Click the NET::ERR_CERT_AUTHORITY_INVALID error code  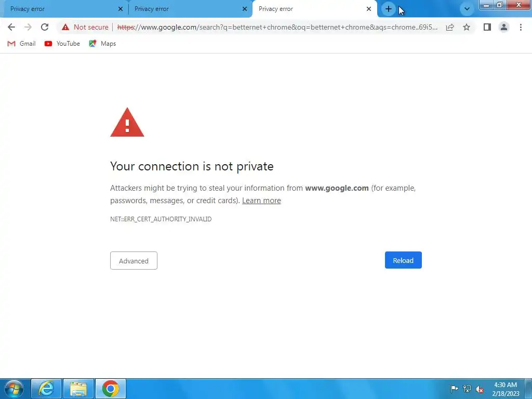(x=161, y=219)
